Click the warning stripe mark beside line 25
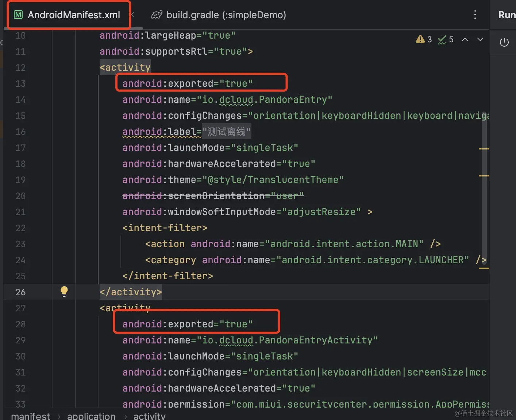516x420 pixels. pos(484,268)
